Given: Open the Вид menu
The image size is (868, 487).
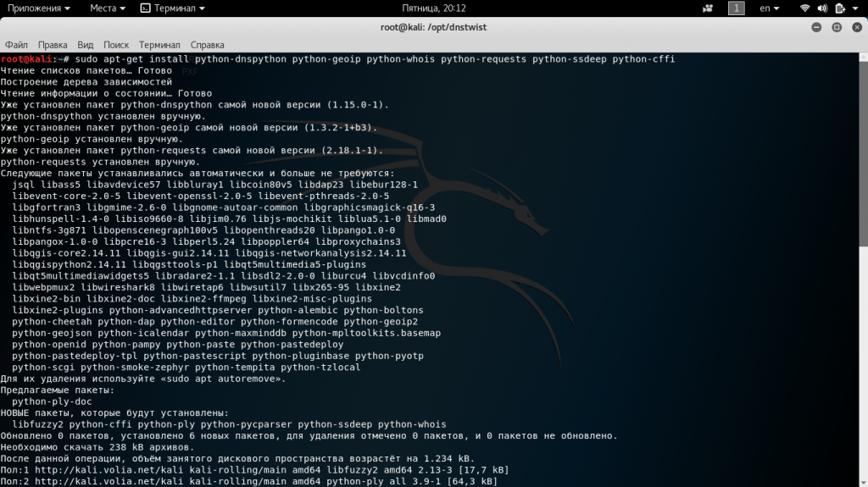Looking at the screenshot, I should pyautogui.click(x=85, y=44).
